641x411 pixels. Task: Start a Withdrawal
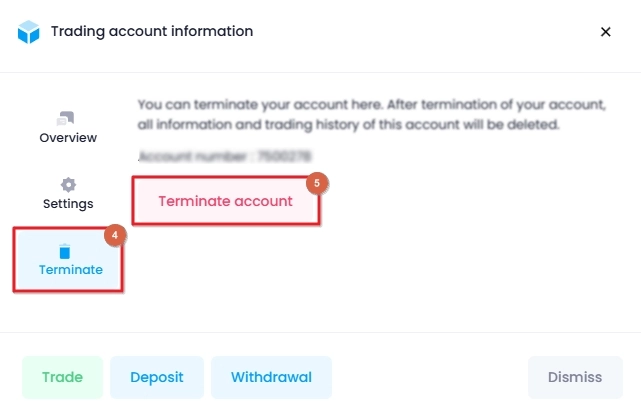click(x=271, y=377)
